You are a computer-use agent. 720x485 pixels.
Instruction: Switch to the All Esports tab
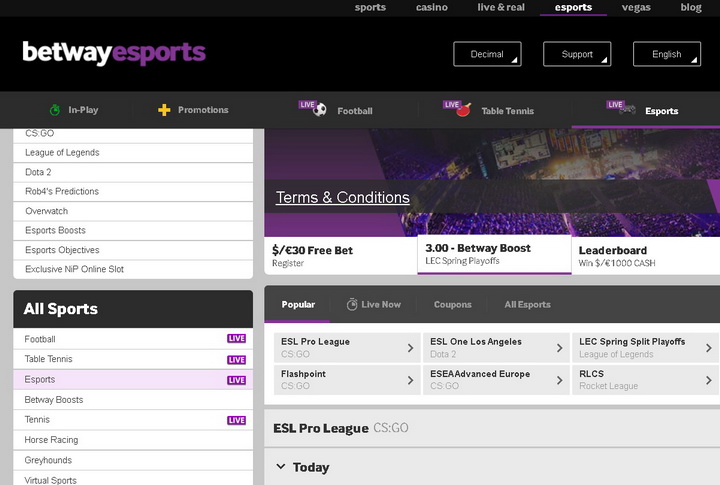[x=527, y=305]
